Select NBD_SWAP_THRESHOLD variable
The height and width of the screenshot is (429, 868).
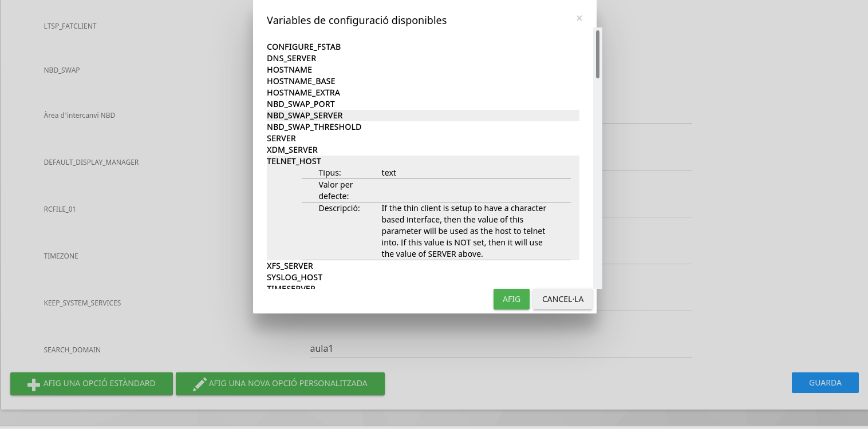pyautogui.click(x=314, y=127)
